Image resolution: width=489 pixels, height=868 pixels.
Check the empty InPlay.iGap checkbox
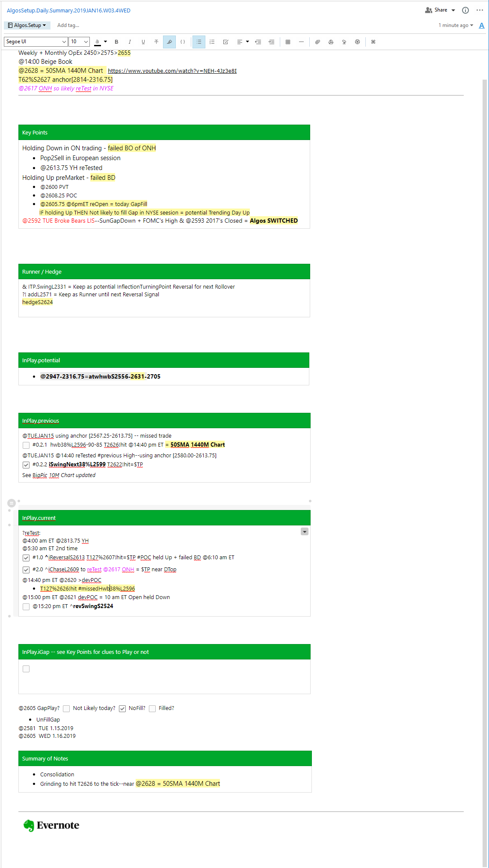click(x=26, y=669)
